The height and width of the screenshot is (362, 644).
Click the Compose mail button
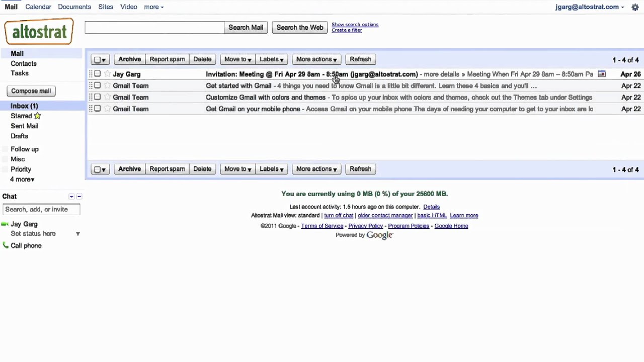point(31,91)
